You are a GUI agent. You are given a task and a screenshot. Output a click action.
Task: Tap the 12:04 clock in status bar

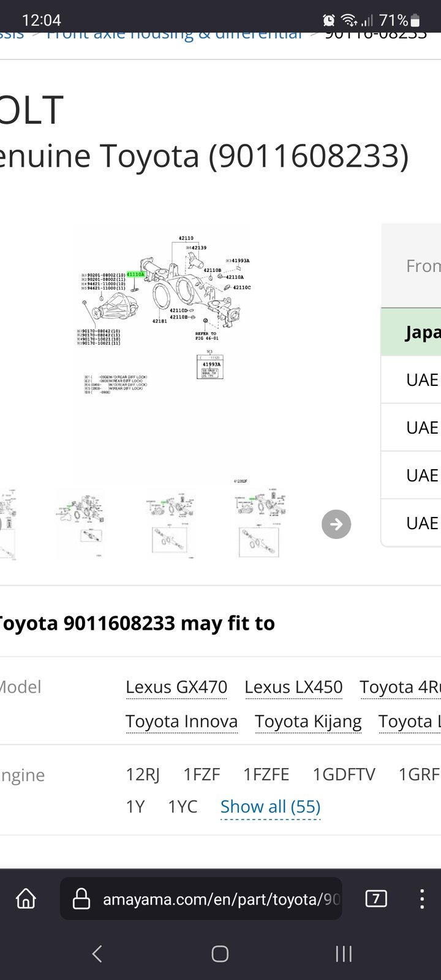[x=41, y=21]
